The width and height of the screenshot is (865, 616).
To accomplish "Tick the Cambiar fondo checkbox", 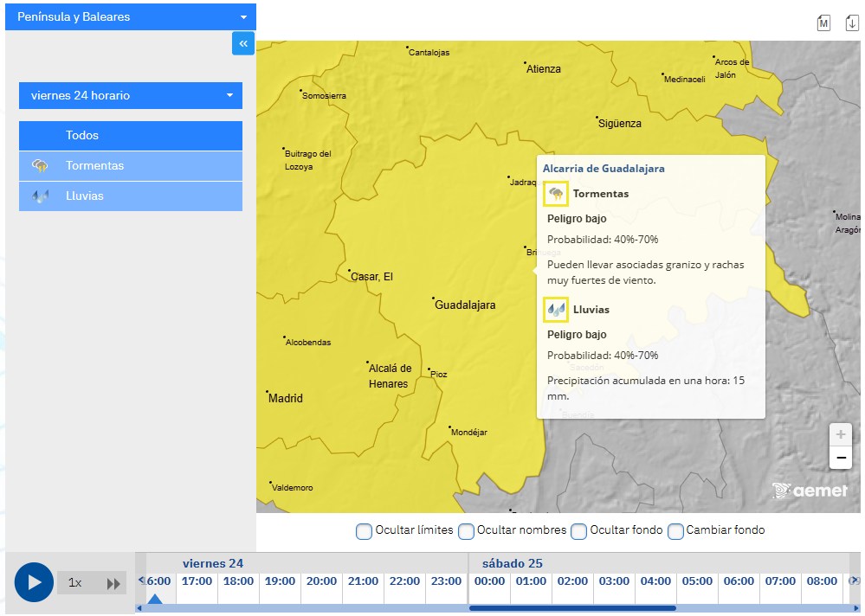I will [676, 530].
